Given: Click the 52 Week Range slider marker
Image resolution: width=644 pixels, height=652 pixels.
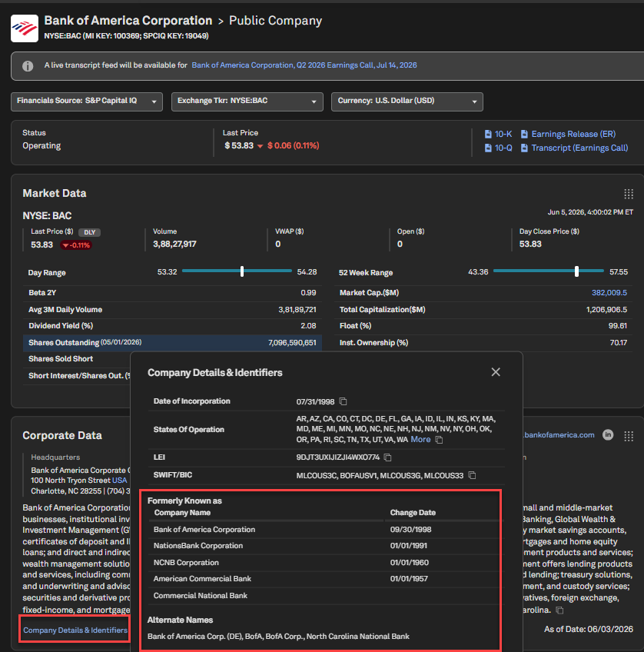Looking at the screenshot, I should coord(576,271).
